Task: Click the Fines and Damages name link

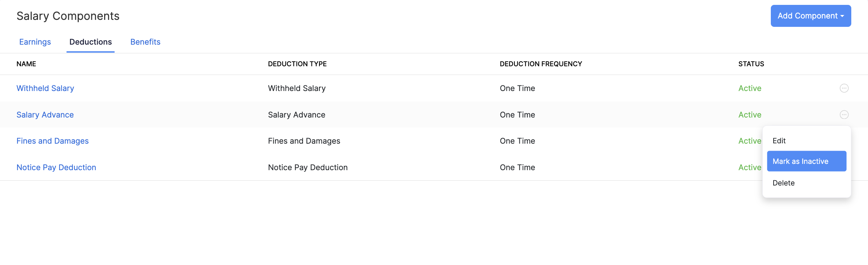Action: pyautogui.click(x=53, y=141)
